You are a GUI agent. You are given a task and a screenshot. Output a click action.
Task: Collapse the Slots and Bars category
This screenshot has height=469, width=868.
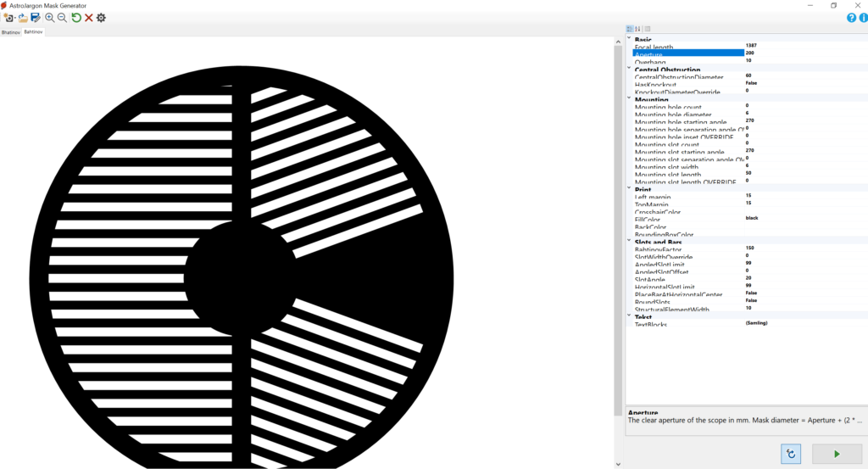629,241
